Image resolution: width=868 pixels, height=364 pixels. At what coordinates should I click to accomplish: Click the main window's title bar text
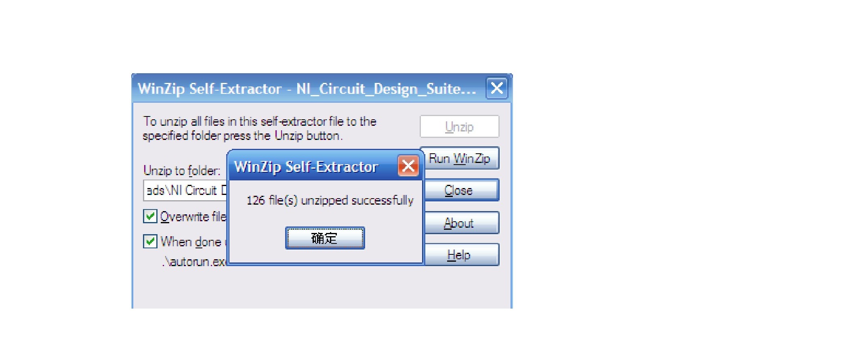point(307,89)
